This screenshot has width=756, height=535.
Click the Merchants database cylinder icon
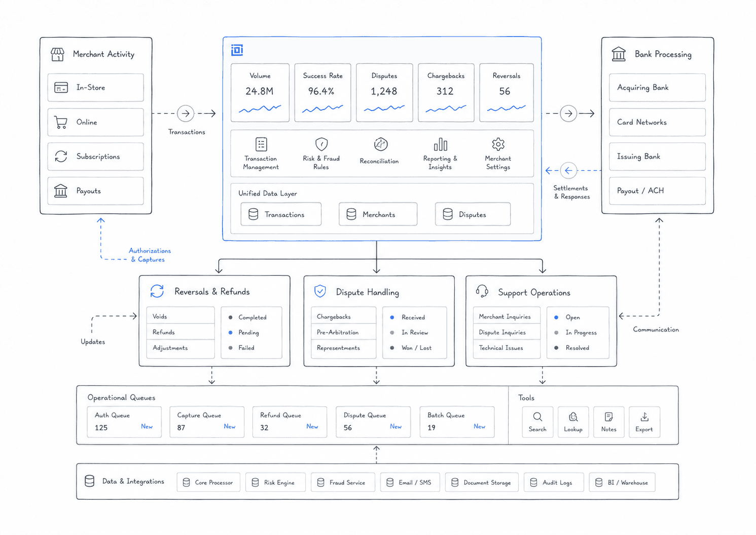click(x=351, y=215)
